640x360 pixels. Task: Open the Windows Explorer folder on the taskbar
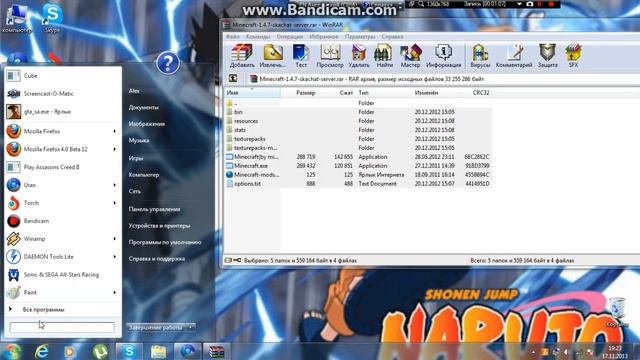(x=158, y=351)
